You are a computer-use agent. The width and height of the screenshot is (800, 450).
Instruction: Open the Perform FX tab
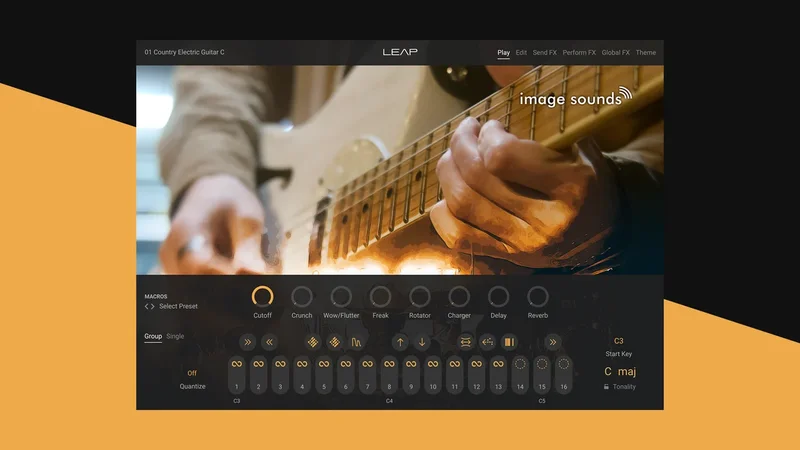click(579, 53)
